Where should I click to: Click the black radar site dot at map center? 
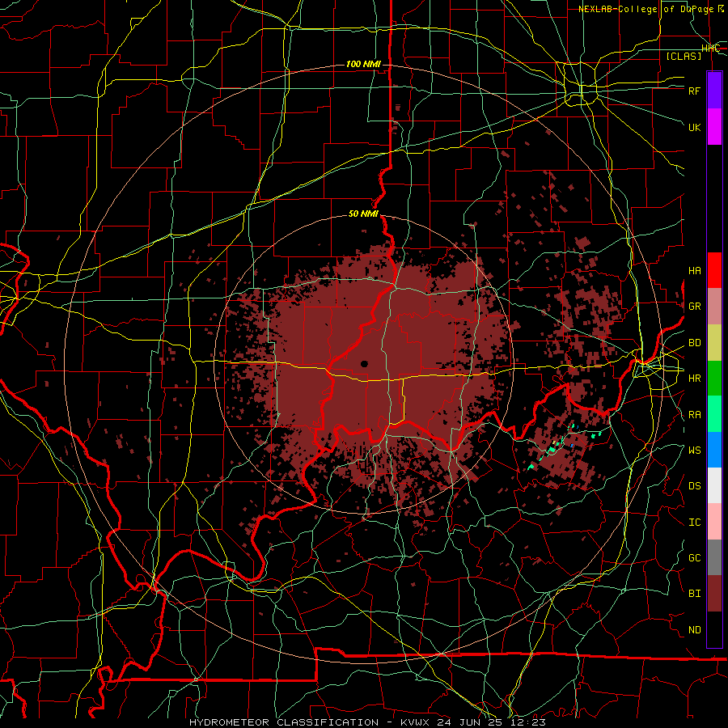tap(364, 364)
